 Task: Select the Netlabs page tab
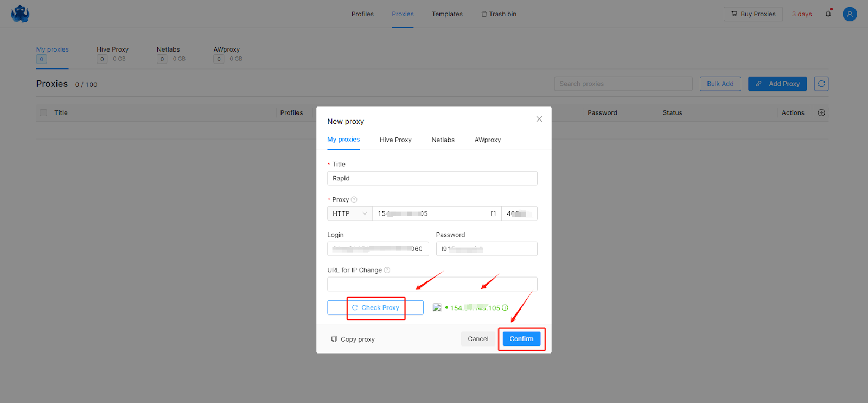pos(171,54)
